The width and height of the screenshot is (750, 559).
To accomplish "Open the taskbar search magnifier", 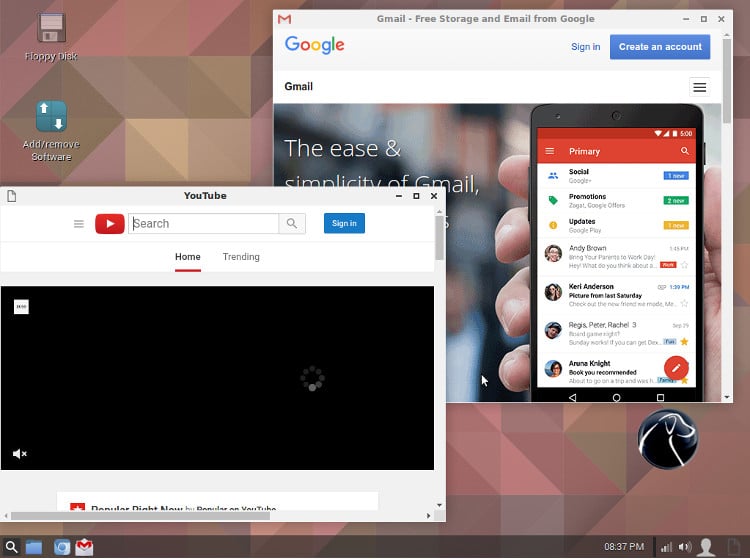I will click(11, 547).
